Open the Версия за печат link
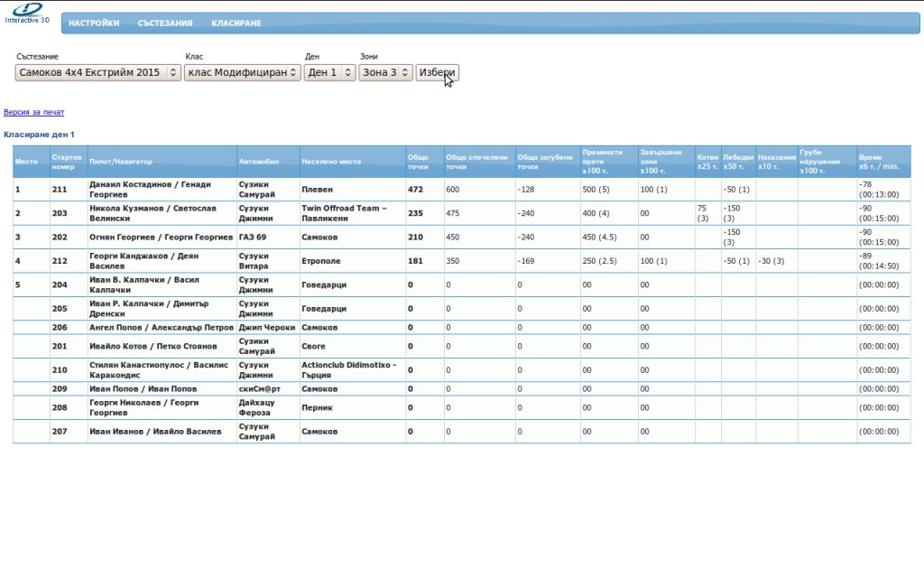The image size is (924, 578). coord(34,112)
